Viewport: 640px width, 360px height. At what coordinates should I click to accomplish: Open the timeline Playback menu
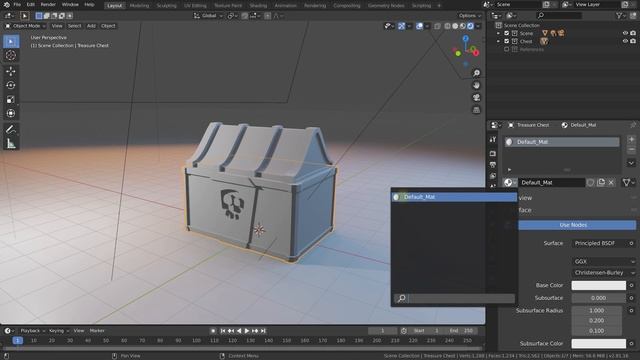coord(32,331)
